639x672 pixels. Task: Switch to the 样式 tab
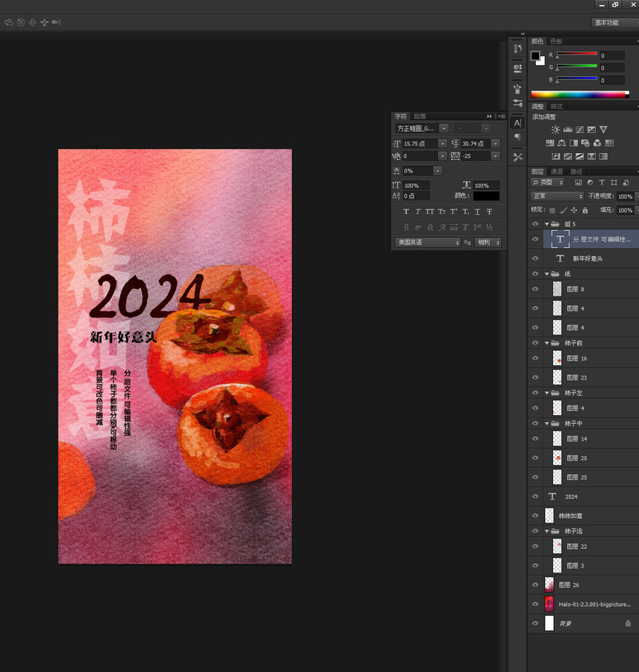pyautogui.click(x=557, y=106)
